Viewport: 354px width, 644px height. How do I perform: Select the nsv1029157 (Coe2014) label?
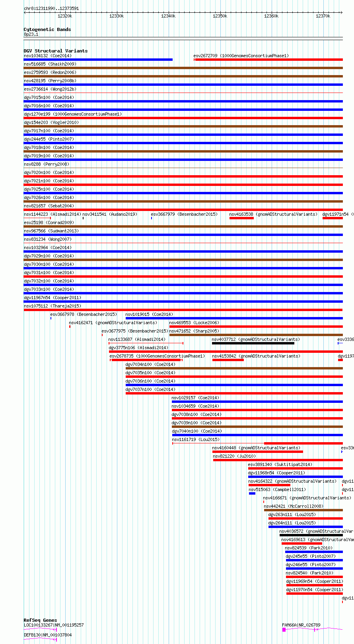pyautogui.click(x=196, y=398)
